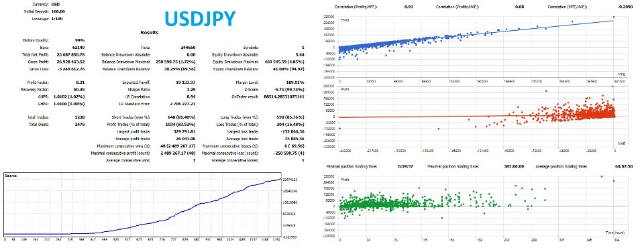Click the 'Profit' label in the green chart
644x248 pixels.
[x=345, y=180]
